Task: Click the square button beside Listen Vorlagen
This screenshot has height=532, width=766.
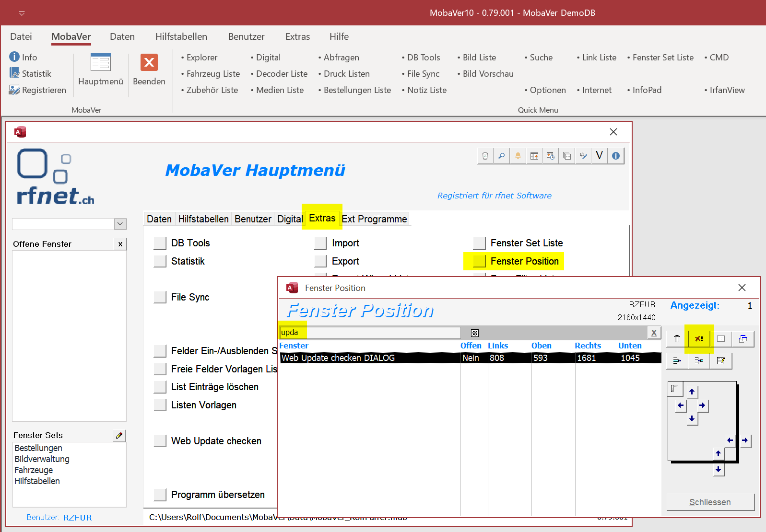Action: click(160, 405)
